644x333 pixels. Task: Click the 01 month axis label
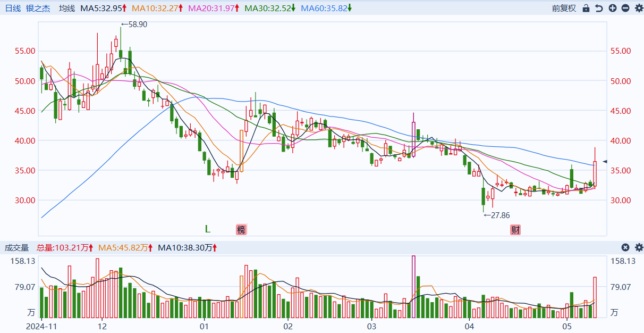pyautogui.click(x=204, y=326)
